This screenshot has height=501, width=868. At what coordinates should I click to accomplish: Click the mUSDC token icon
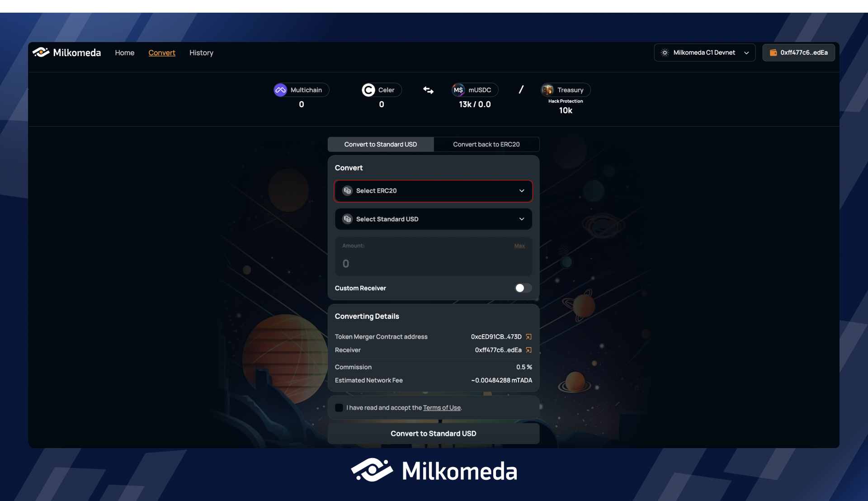[x=458, y=90]
